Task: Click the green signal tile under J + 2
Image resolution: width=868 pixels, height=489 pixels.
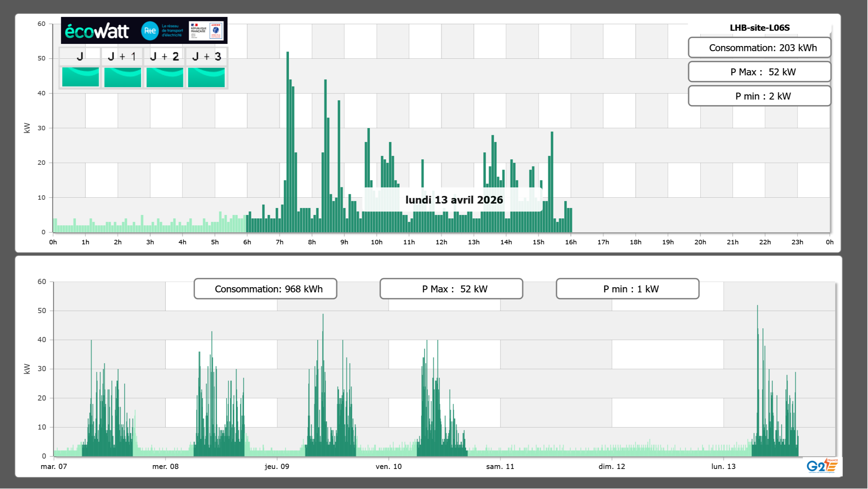Action: (165, 77)
